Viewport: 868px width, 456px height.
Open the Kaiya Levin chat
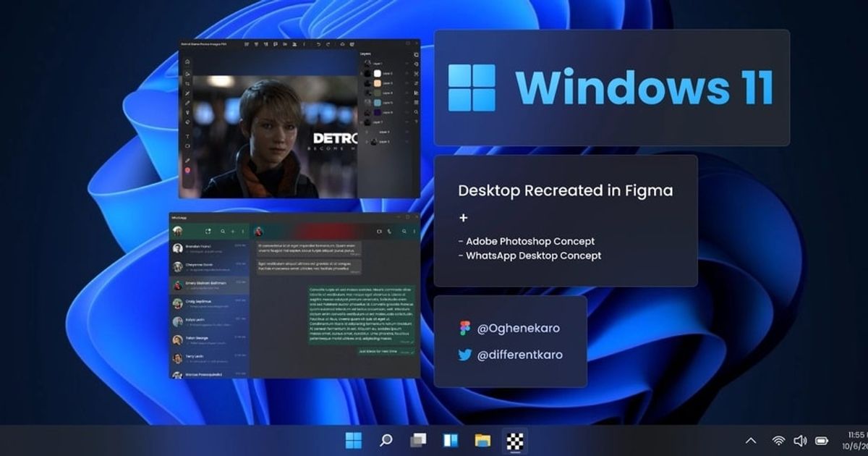click(209, 322)
